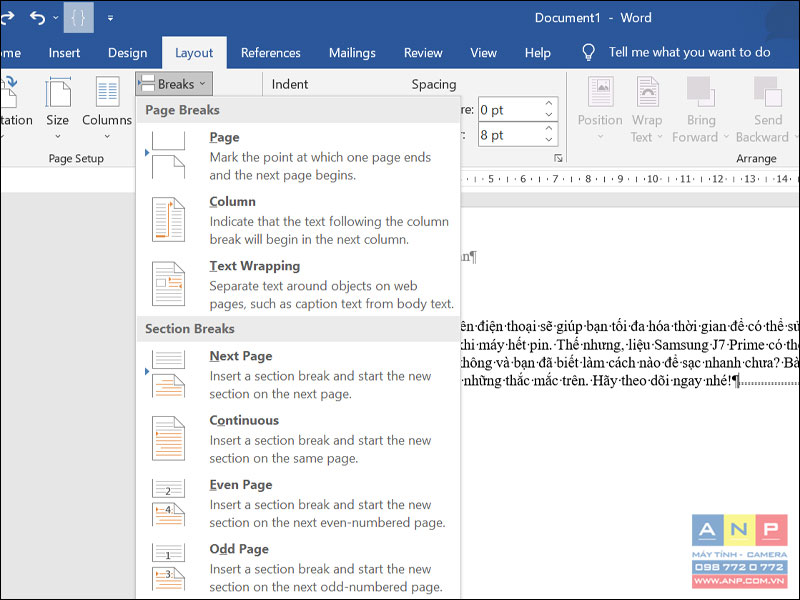The image size is (800, 600).
Task: Open the Undo history dropdown arrow
Action: pos(56,18)
